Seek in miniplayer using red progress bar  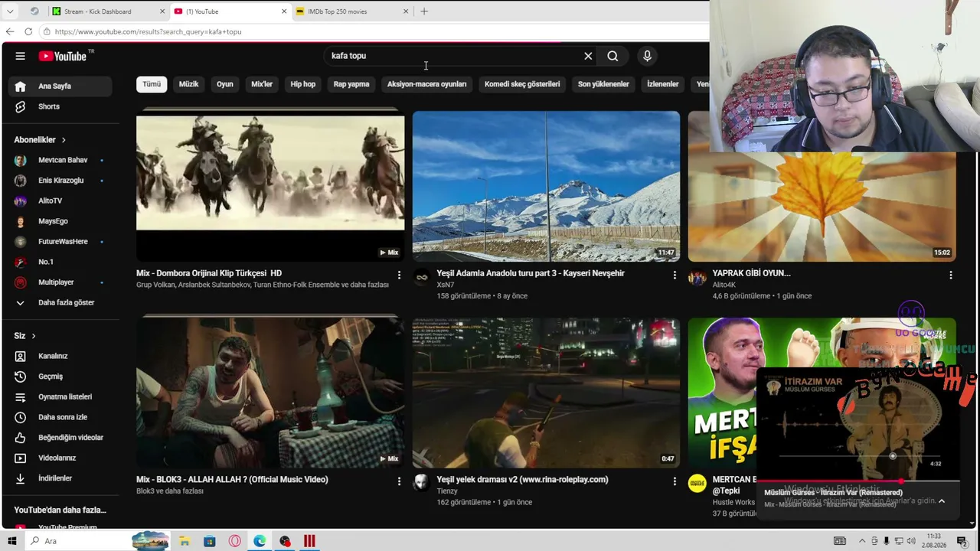tap(857, 481)
